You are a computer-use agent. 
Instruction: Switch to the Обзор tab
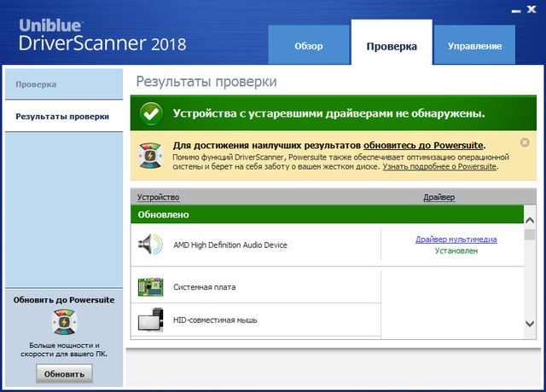pos(308,46)
